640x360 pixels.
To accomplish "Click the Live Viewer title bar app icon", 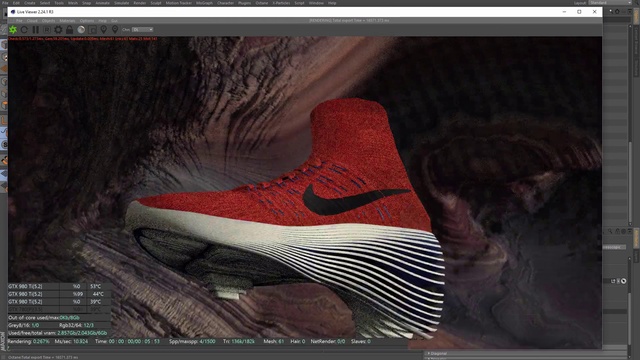I will (13, 12).
